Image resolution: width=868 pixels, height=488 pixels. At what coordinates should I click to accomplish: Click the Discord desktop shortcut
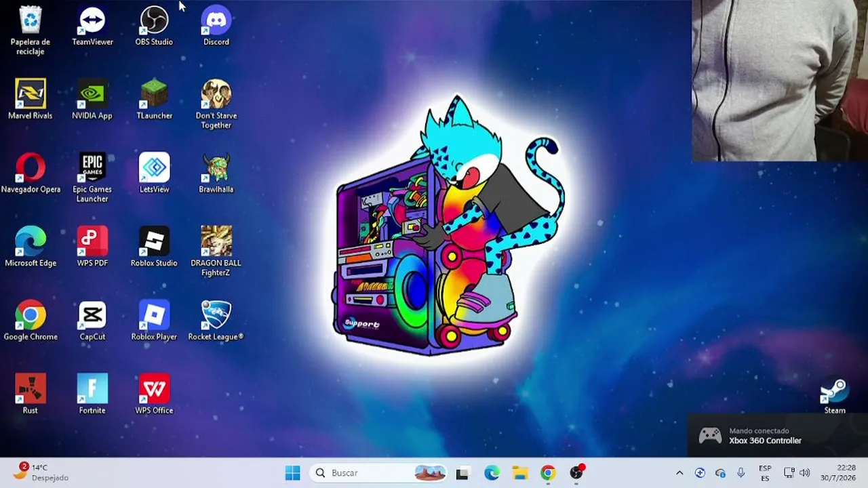click(x=216, y=26)
